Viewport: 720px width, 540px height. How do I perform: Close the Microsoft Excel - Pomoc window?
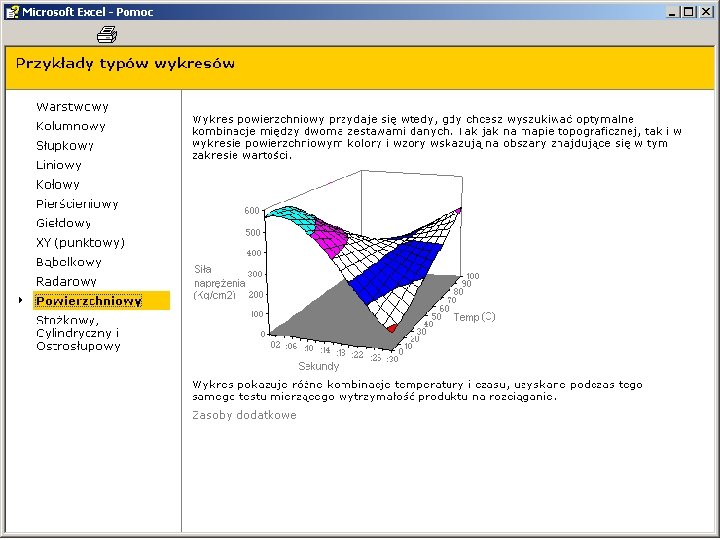(706, 12)
